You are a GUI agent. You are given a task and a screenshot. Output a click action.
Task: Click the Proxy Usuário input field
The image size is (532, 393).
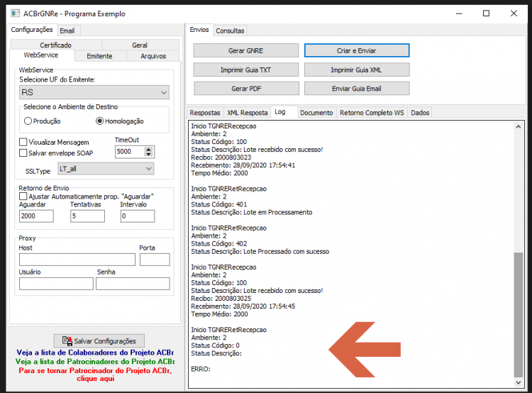56,284
